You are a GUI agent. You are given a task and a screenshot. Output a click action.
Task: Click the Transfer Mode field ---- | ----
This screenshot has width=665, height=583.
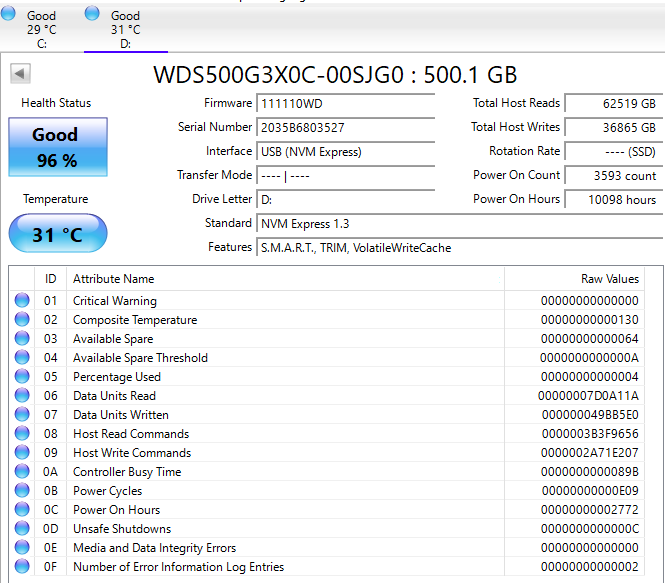tap(346, 176)
